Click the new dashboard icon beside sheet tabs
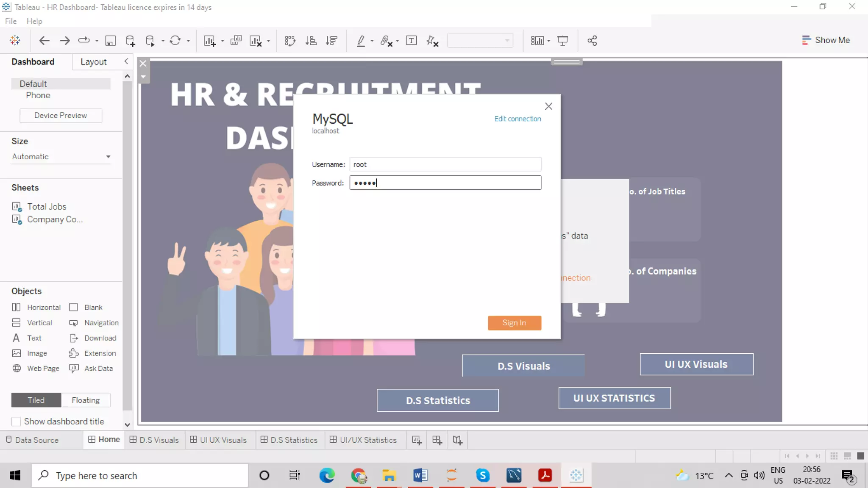868x488 pixels. tap(437, 440)
